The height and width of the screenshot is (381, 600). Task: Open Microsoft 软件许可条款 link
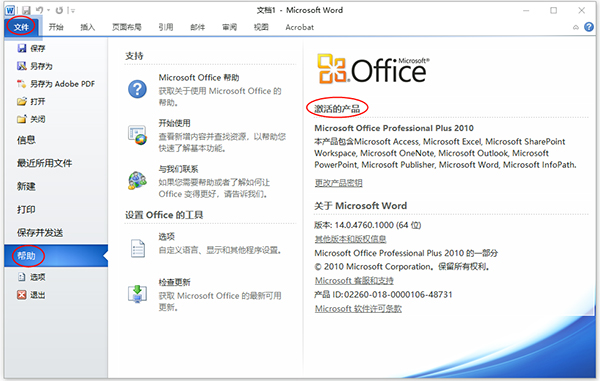point(358,309)
